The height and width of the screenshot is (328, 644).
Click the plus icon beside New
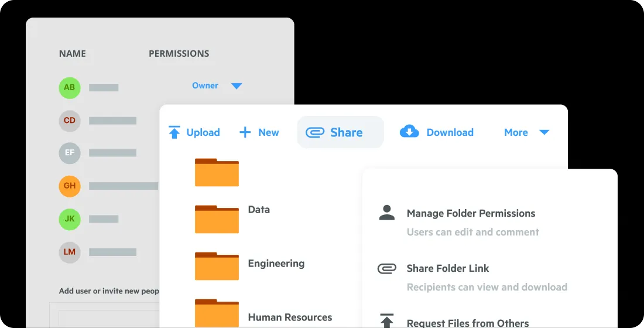245,132
